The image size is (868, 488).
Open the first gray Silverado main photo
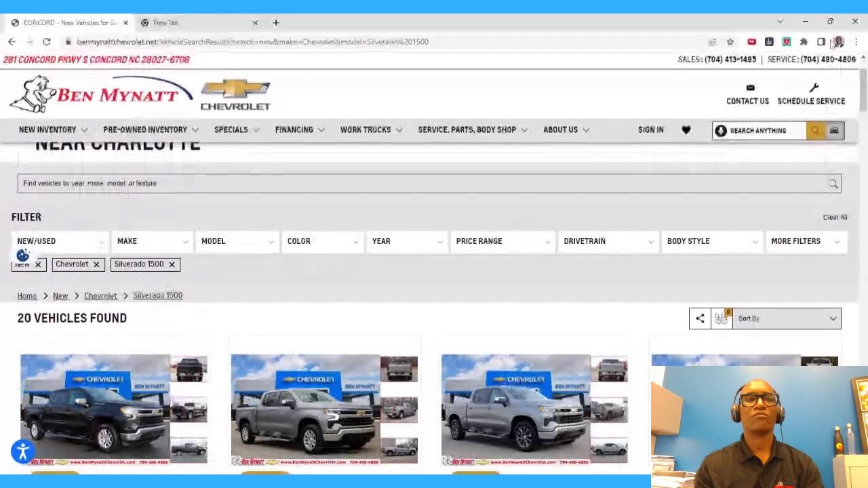(x=305, y=409)
